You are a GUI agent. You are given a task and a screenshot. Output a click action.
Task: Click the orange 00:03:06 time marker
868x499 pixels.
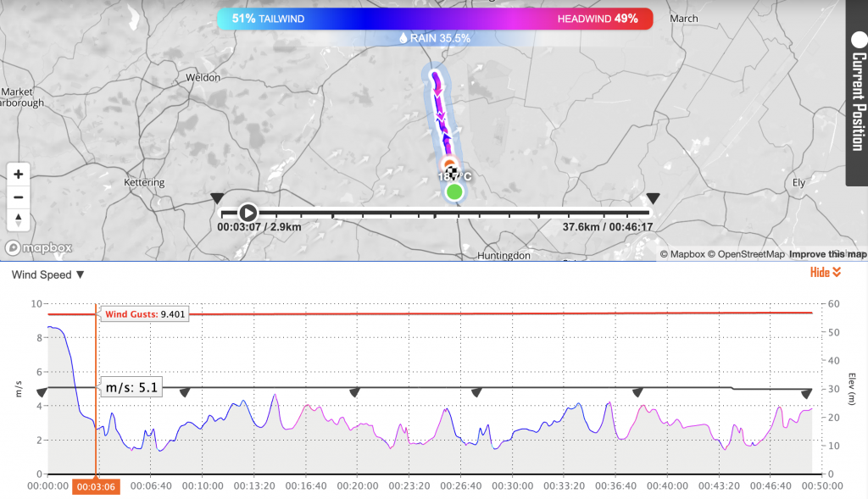click(94, 487)
